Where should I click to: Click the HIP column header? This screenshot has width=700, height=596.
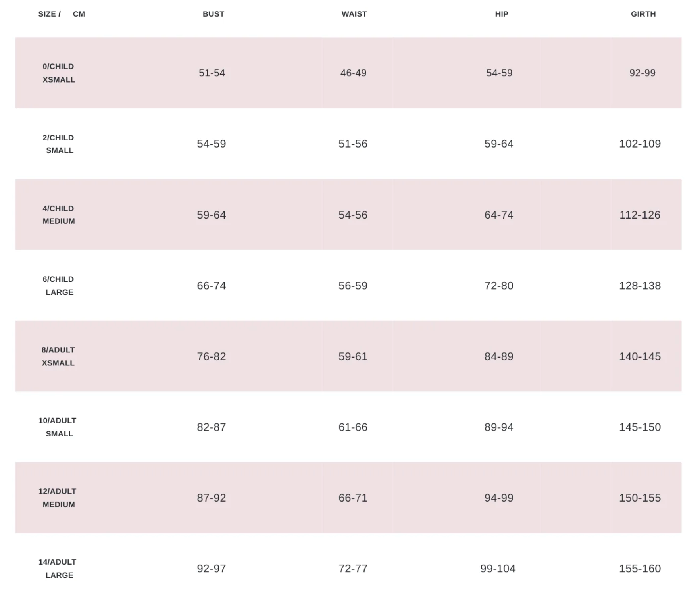[502, 14]
